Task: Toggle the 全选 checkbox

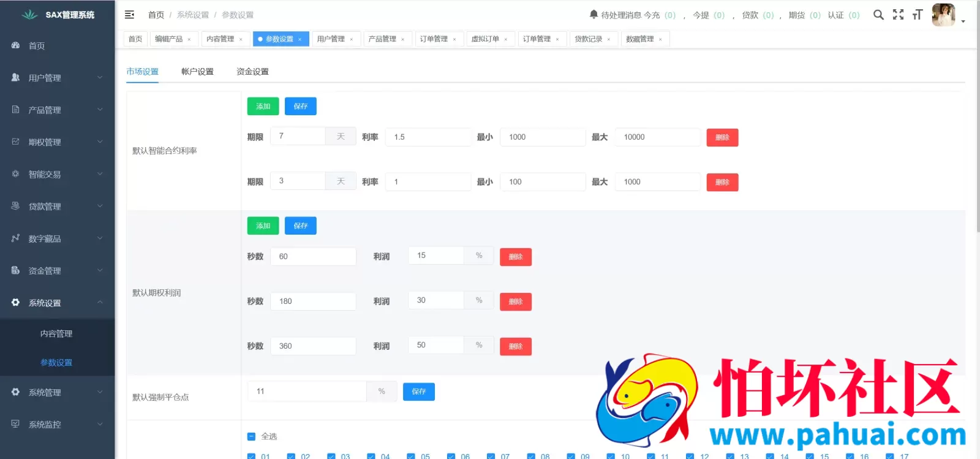Action: click(x=251, y=436)
